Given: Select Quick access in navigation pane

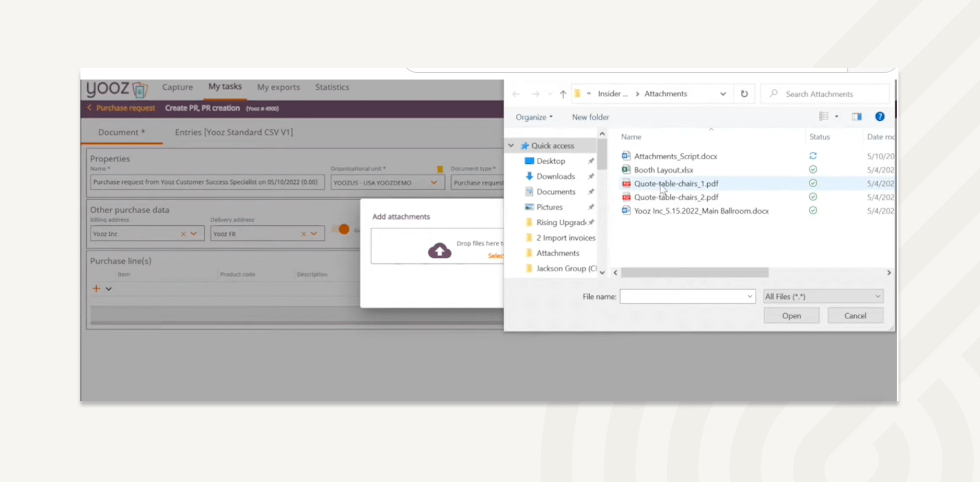Looking at the screenshot, I should 552,146.
